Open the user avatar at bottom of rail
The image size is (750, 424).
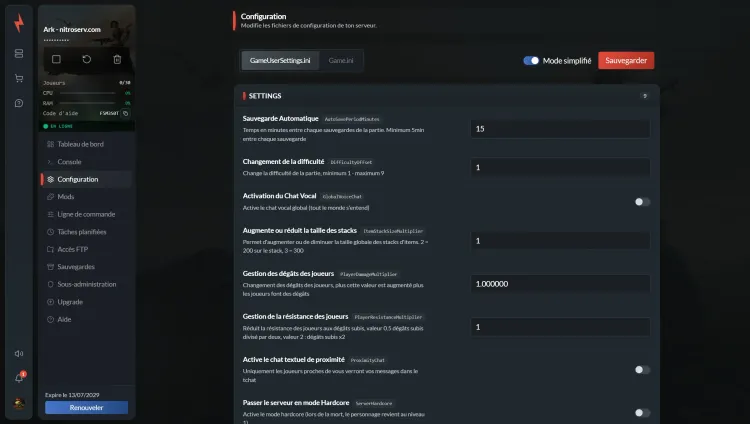(19, 403)
